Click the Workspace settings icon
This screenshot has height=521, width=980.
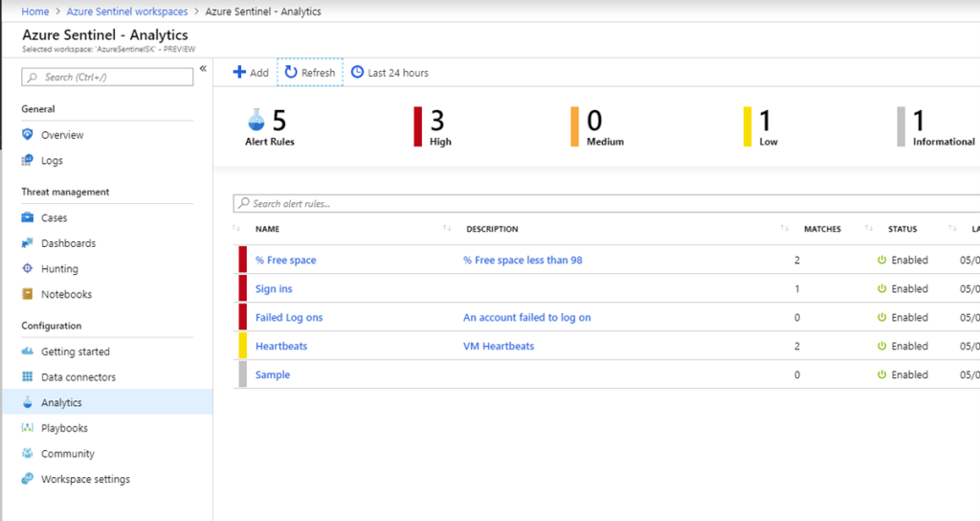click(27, 479)
